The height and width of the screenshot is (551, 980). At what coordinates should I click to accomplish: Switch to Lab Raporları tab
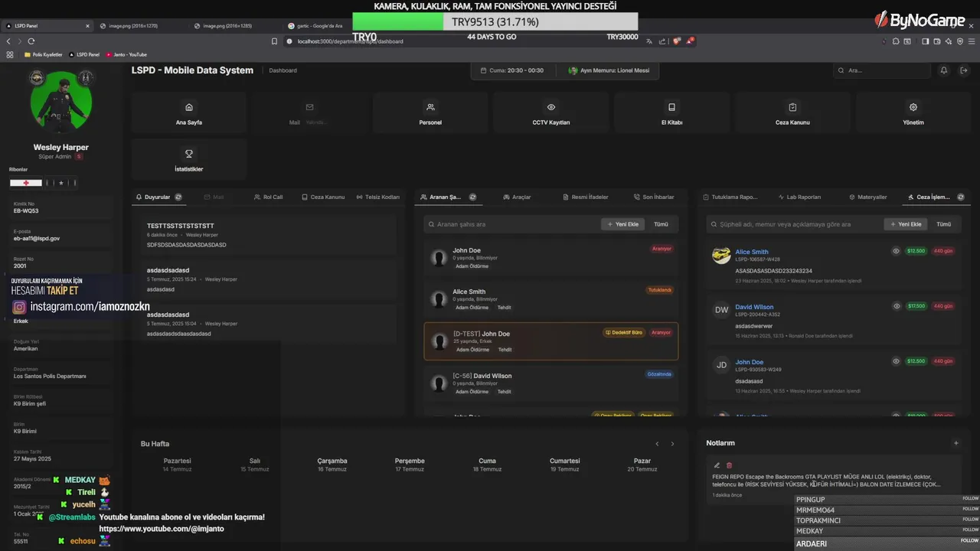[x=799, y=197]
